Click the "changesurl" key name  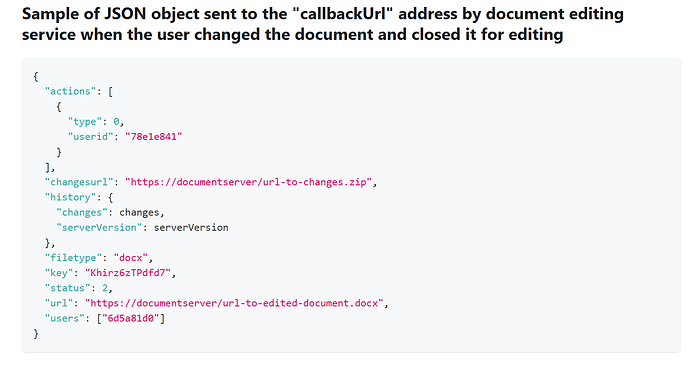(79, 182)
